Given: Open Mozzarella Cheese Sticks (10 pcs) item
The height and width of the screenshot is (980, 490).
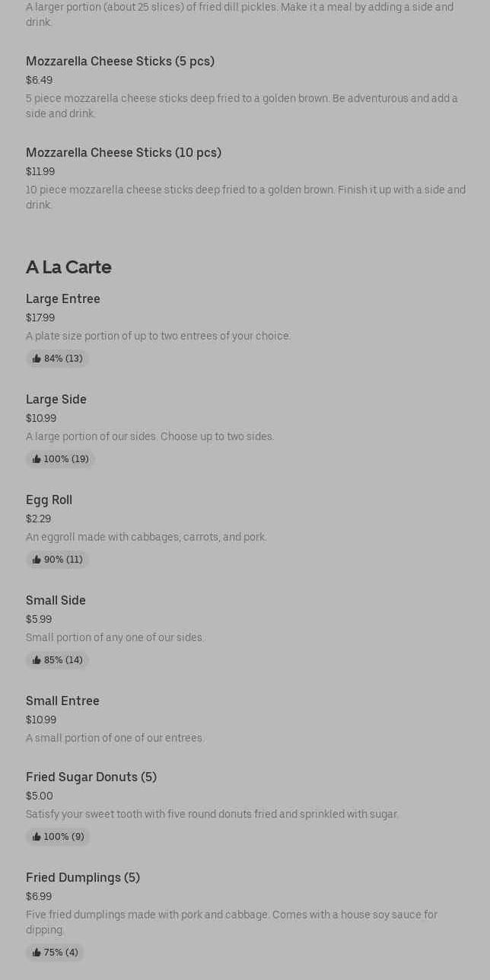Looking at the screenshot, I should 123,153.
